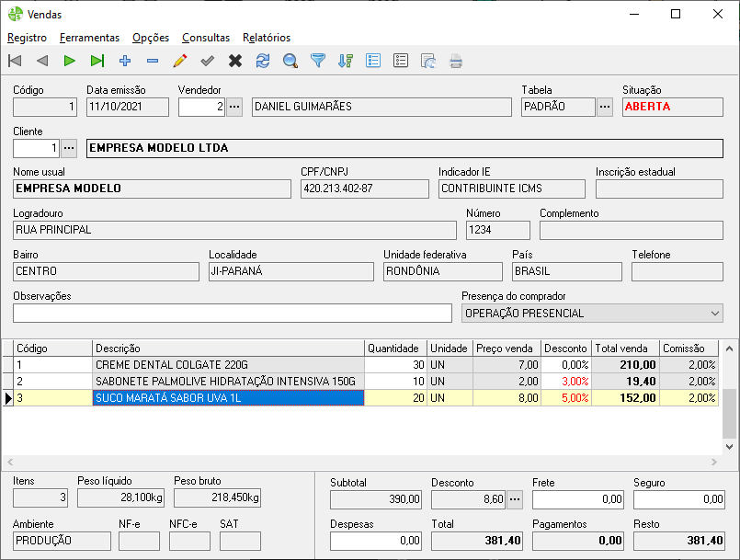Click the Observações text field
This screenshot has height=560, width=740.
click(x=233, y=314)
